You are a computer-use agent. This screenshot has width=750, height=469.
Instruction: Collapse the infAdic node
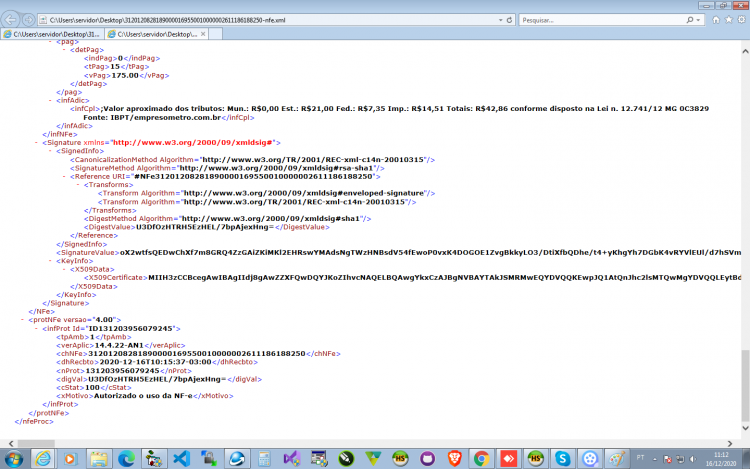click(50, 100)
